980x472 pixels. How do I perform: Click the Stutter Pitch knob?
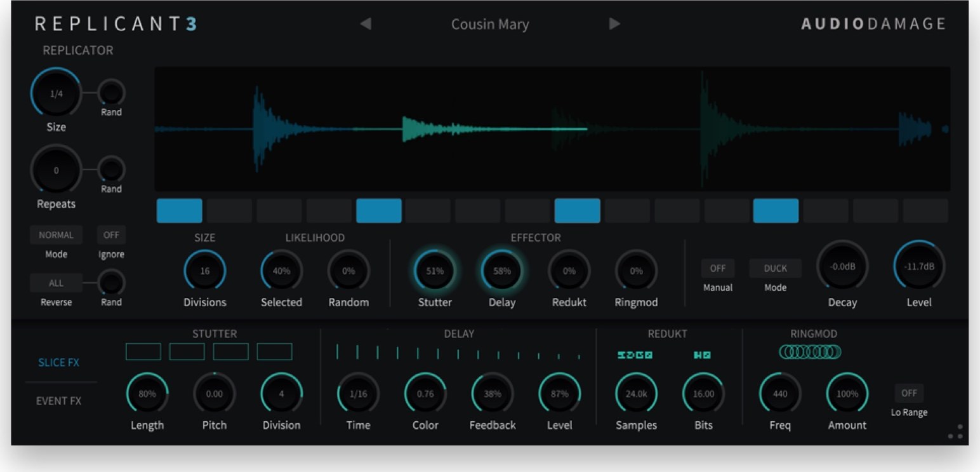click(x=215, y=394)
